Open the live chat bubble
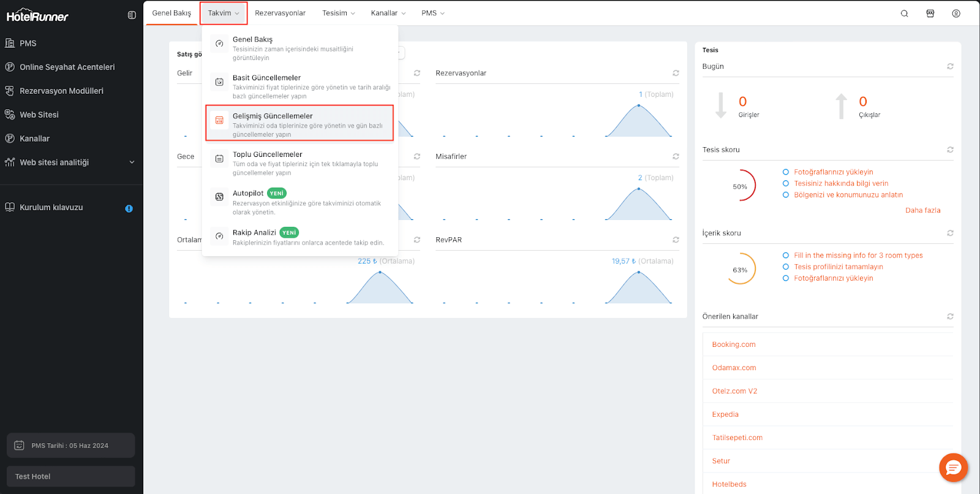The image size is (980, 494). tap(953, 468)
